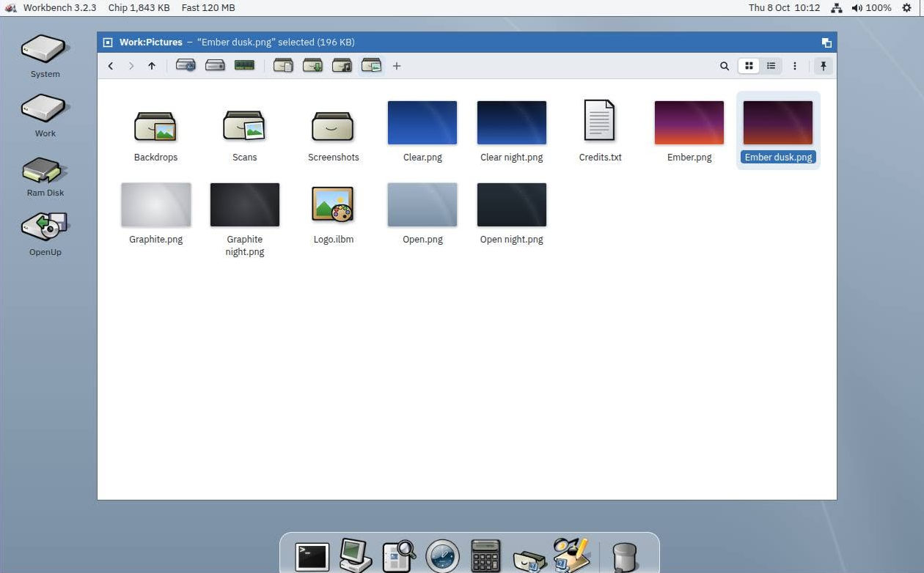Open search in the file window
Image resolution: width=924 pixels, height=573 pixels.
tap(725, 66)
